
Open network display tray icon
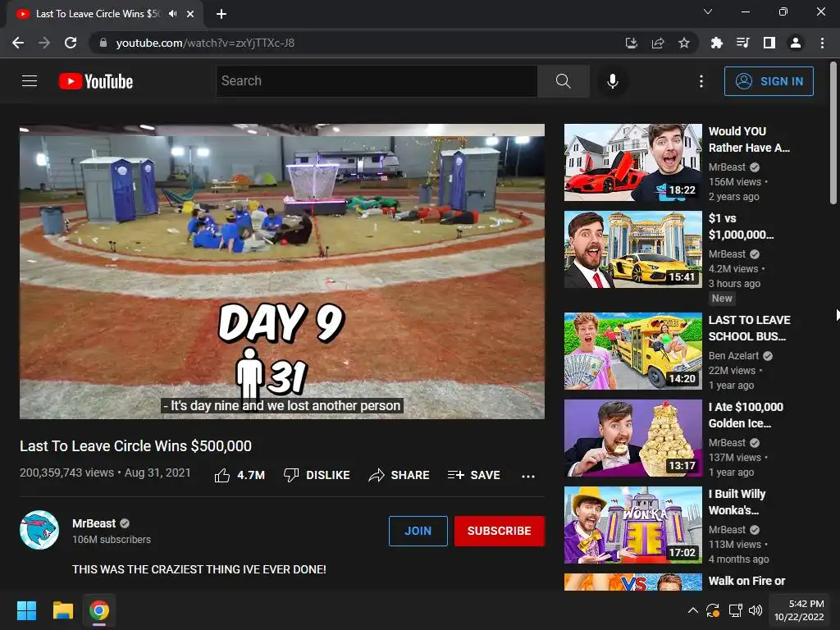735,610
